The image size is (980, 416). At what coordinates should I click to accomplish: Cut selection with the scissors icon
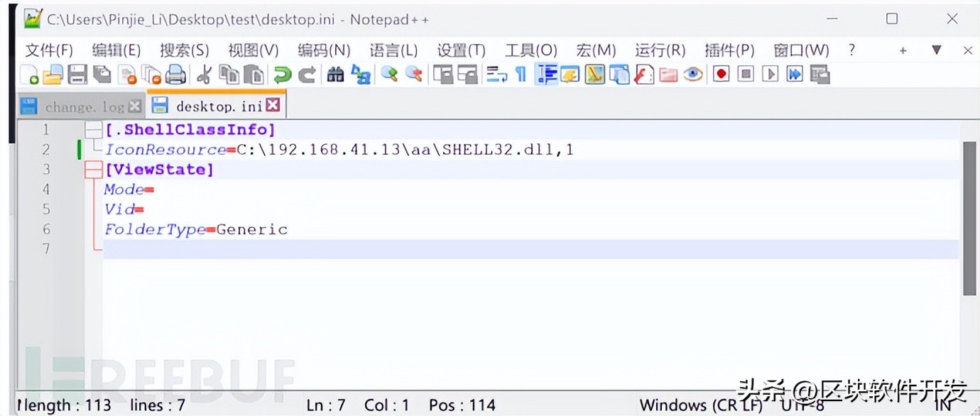[x=204, y=75]
